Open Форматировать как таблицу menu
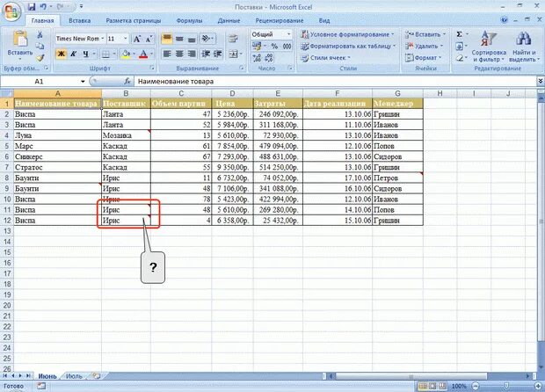This screenshot has width=545, height=392. pyautogui.click(x=348, y=46)
